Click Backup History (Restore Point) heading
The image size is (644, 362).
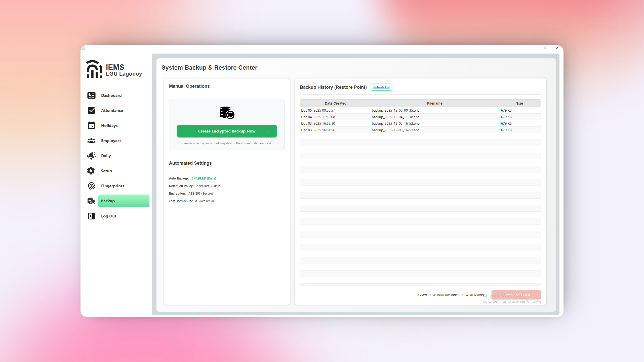point(333,87)
